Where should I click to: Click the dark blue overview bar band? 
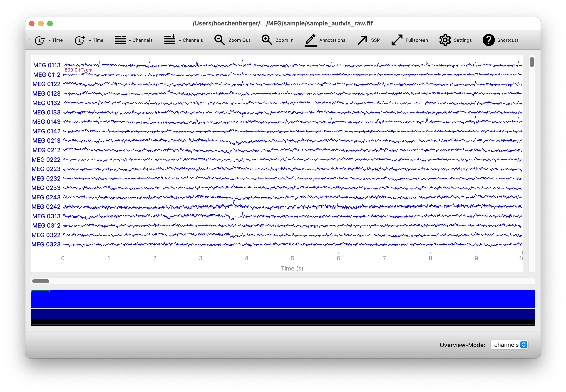click(x=282, y=314)
